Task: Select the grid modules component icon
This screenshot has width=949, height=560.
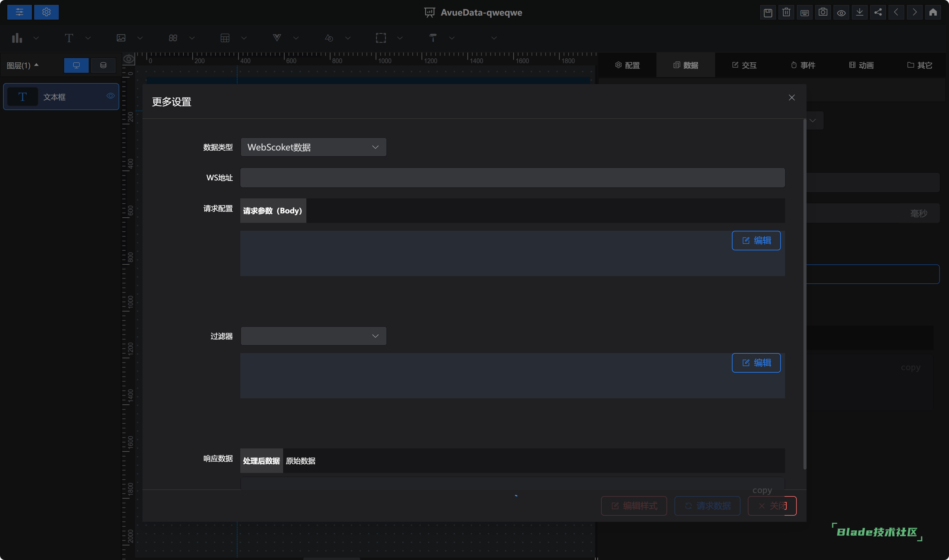Action: click(x=173, y=38)
